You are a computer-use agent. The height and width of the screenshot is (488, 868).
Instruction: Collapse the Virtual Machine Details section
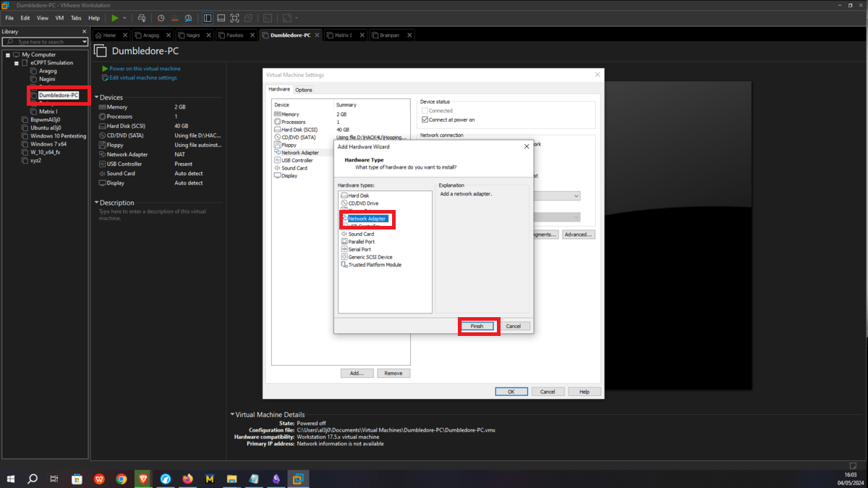pyautogui.click(x=232, y=415)
